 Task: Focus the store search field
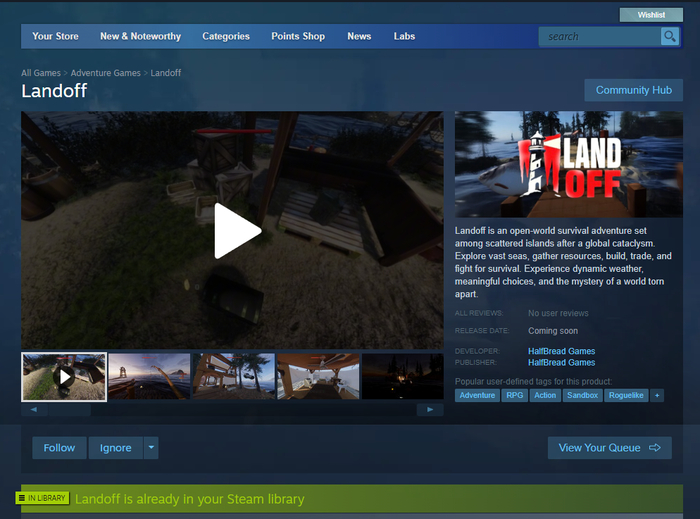coord(600,36)
